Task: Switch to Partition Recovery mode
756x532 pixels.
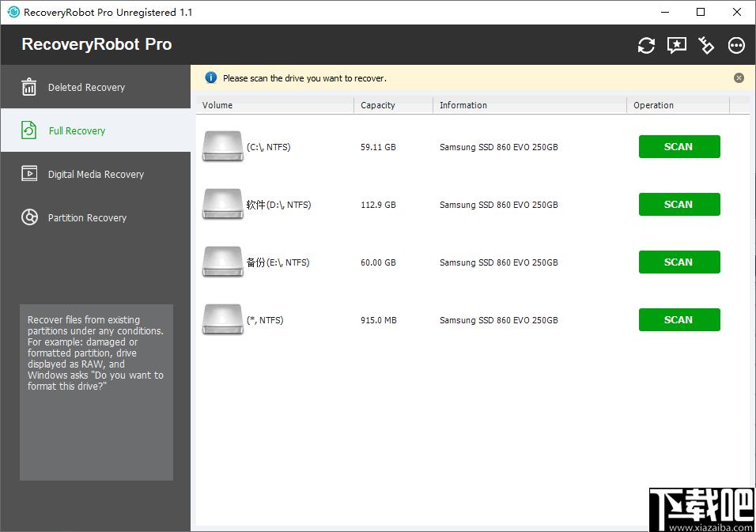Action: 96,217
